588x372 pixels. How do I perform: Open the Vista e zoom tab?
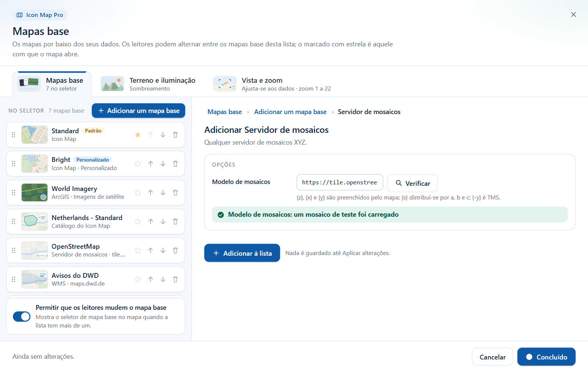coord(272,84)
